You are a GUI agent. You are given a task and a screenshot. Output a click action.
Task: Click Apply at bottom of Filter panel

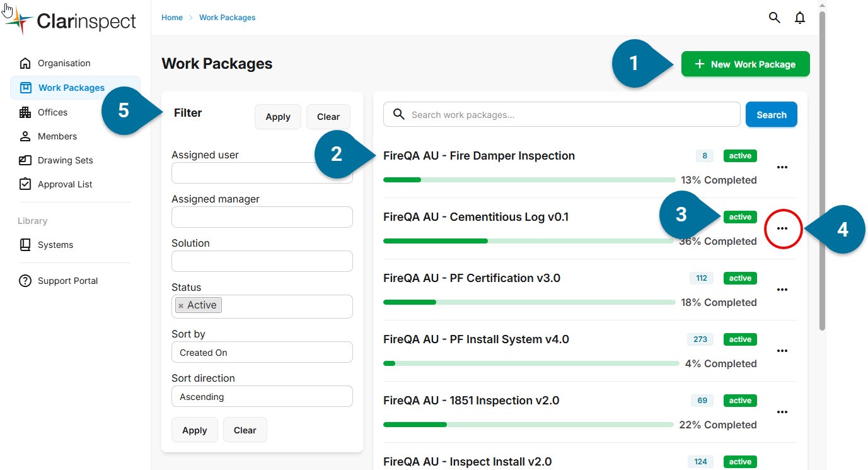coord(195,430)
